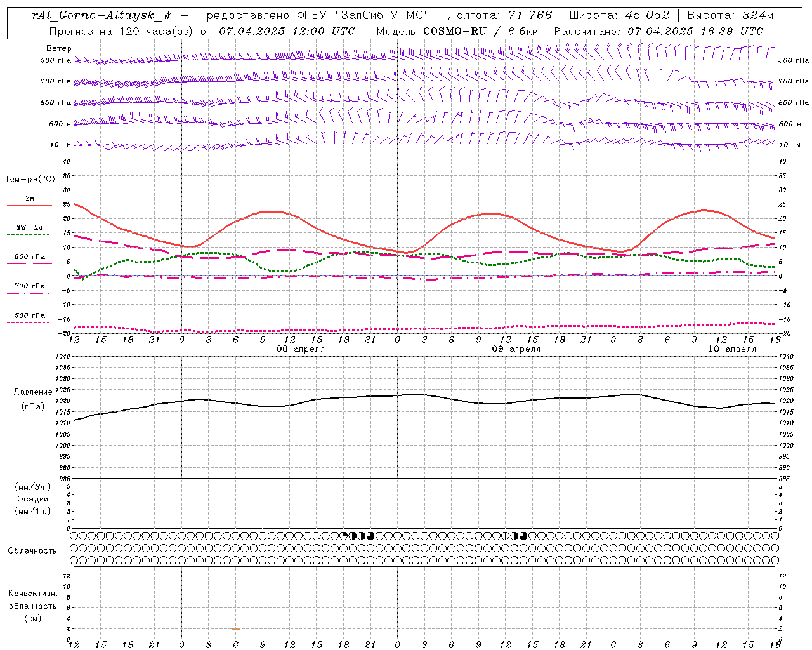This screenshot has width=812, height=650.
Task: Click the '2м' temperature legend entry
Action: pos(30,199)
